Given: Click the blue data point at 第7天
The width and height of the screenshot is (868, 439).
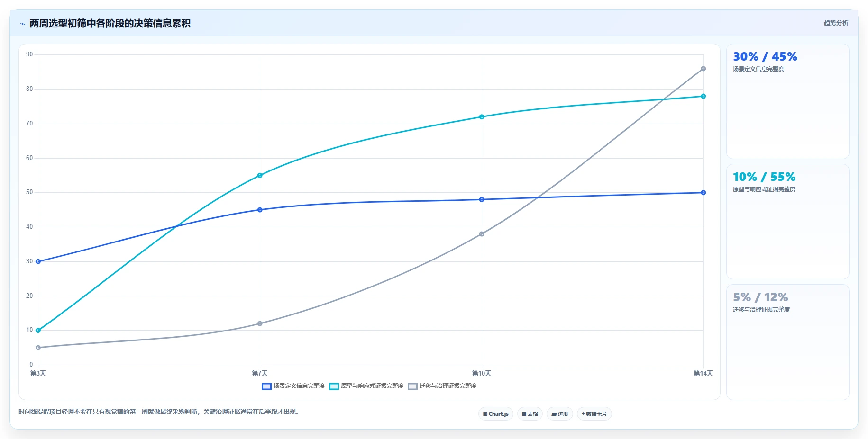Looking at the screenshot, I should (x=260, y=210).
